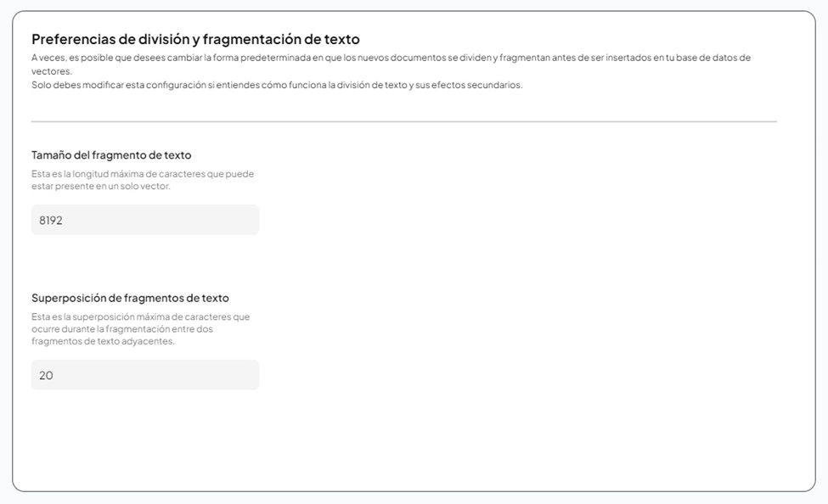The width and height of the screenshot is (828, 504).
Task: Select the "Superposición de fragmentos de texto" label
Action: [130, 298]
